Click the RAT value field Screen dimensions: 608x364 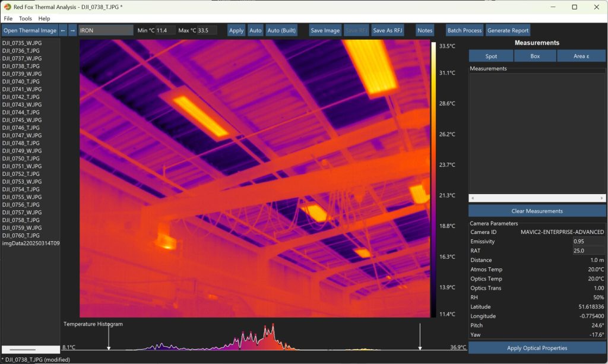point(588,251)
